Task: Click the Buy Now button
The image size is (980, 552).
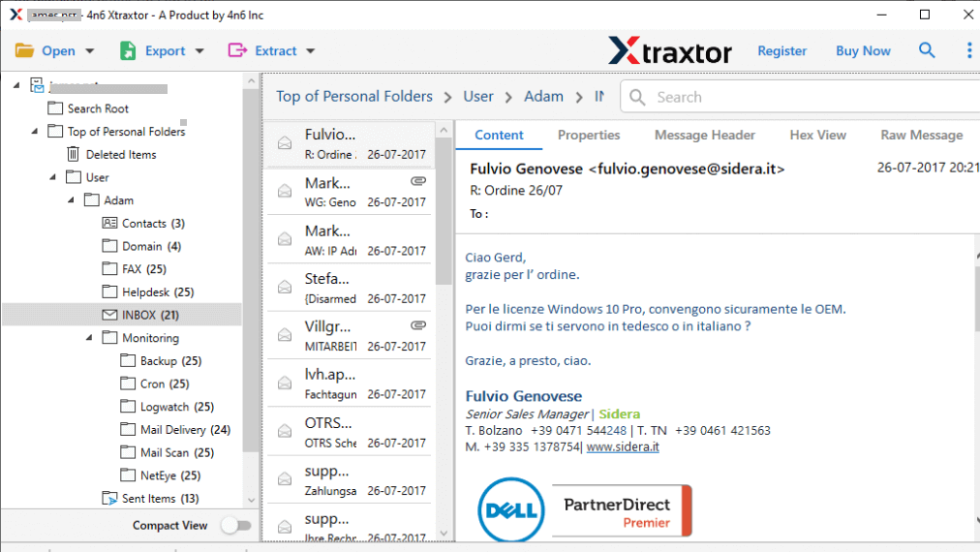Action: pyautogui.click(x=863, y=51)
